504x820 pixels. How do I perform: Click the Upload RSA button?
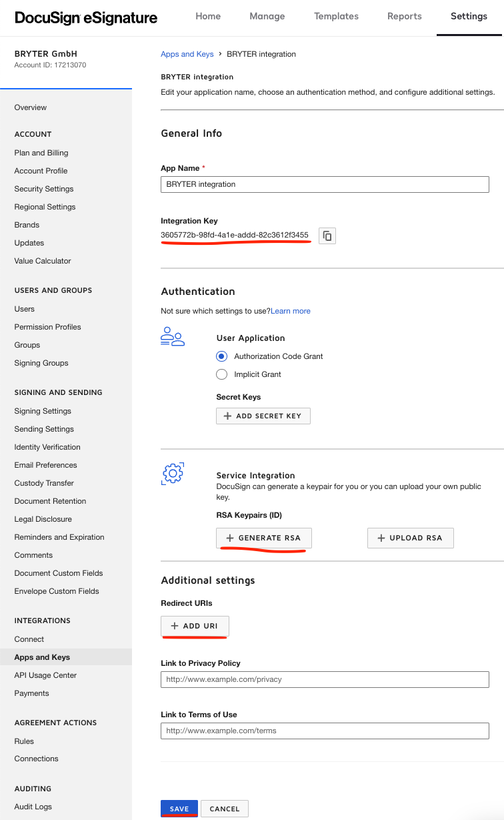pos(410,538)
